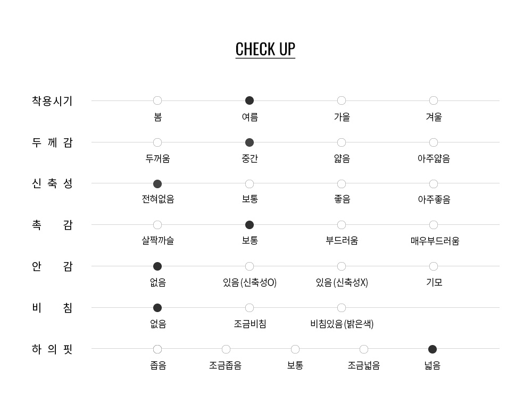
Task: Select the 살짝까슬 texture circle
Action: [x=157, y=225]
